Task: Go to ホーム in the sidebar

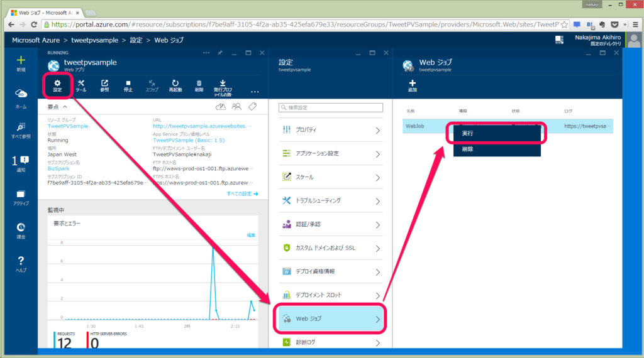Action: [x=21, y=99]
